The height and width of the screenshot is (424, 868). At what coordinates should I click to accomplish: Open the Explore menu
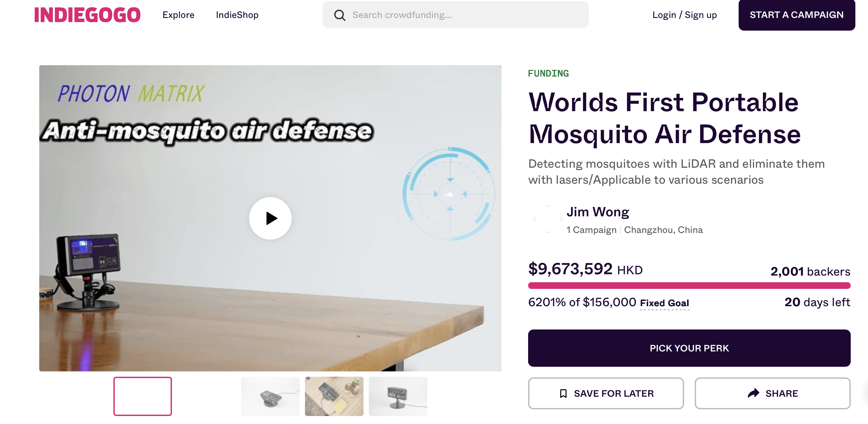click(x=178, y=15)
